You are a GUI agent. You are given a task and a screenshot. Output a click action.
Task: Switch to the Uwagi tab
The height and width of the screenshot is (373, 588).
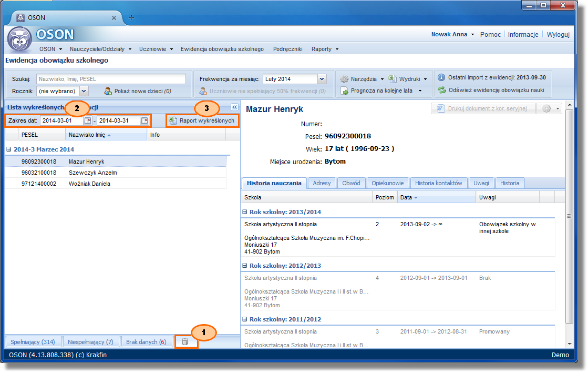(x=481, y=183)
